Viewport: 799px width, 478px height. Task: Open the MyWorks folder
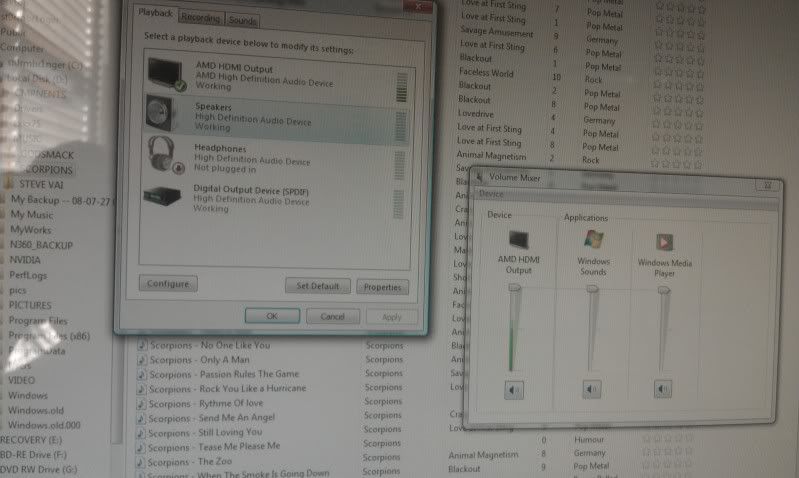click(x=31, y=230)
